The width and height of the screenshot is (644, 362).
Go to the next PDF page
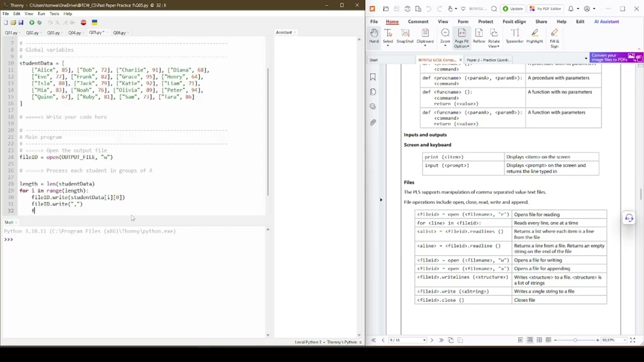pos(432,340)
